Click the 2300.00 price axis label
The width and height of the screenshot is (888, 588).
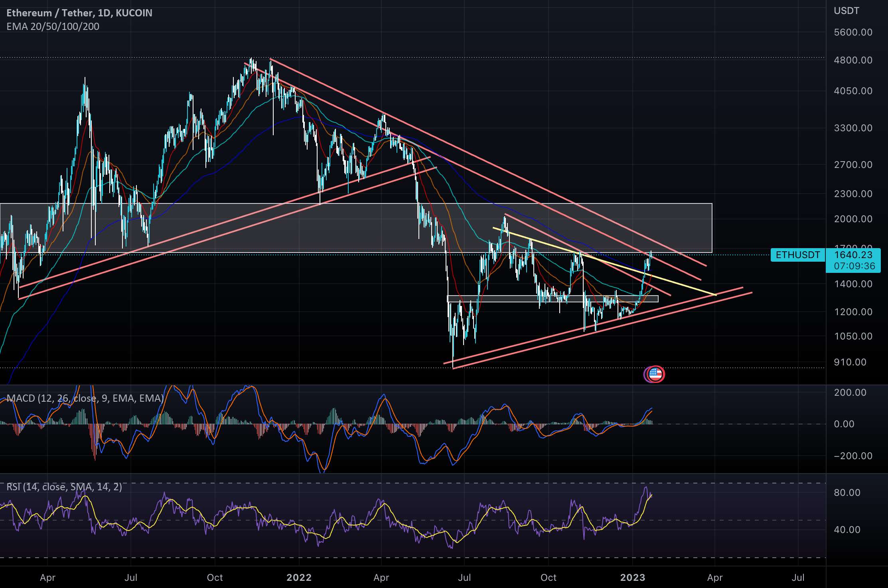tap(853, 194)
